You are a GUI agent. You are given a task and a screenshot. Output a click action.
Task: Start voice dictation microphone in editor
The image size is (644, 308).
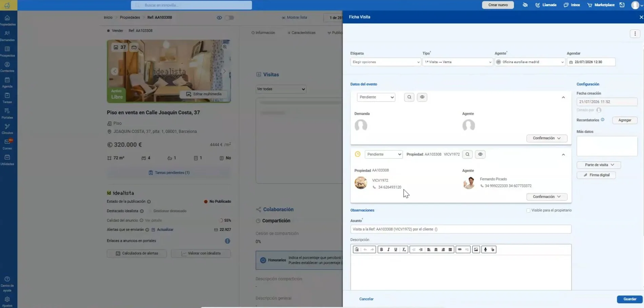485,249
